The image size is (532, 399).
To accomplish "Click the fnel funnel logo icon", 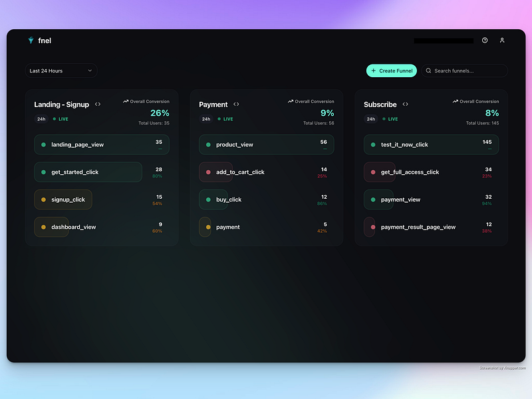I will (x=31, y=41).
